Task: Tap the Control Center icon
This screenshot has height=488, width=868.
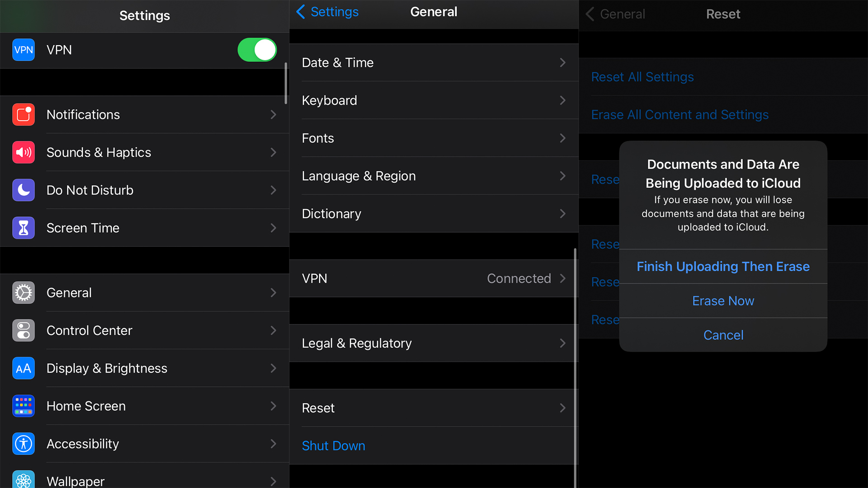Action: (x=23, y=331)
